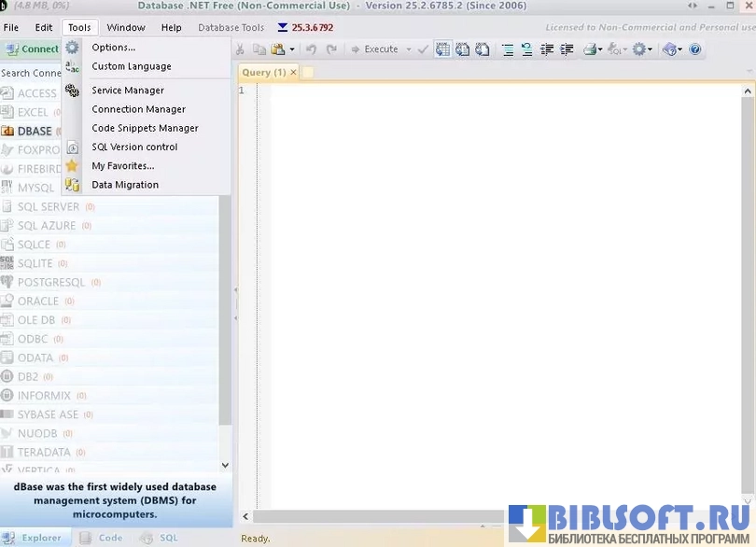Close the Query (1) tab
The height and width of the screenshot is (547, 756).
[x=293, y=72]
